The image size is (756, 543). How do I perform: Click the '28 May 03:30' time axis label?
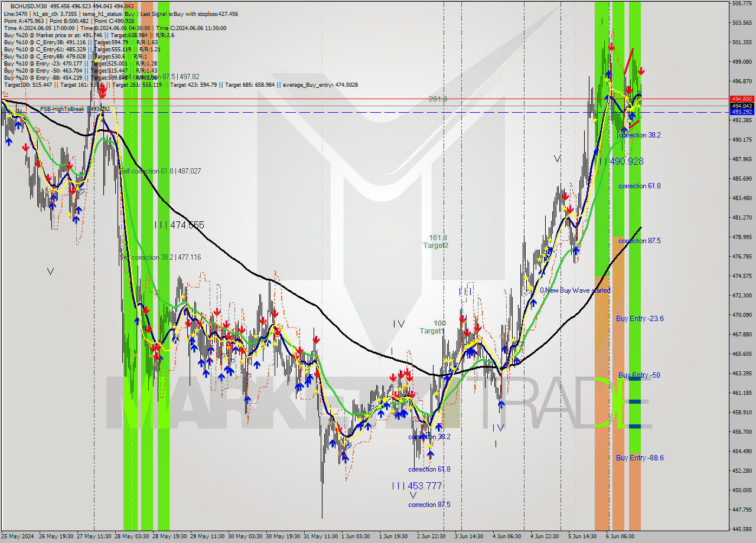132,537
